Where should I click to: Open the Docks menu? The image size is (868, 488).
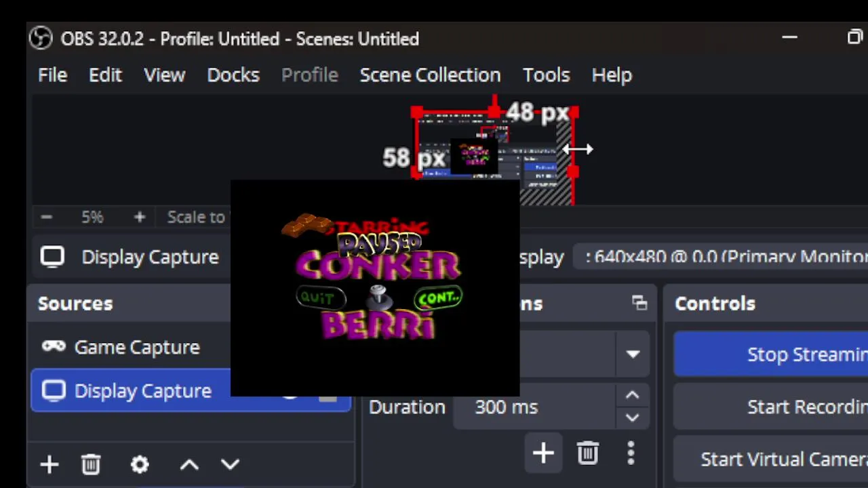(x=233, y=75)
